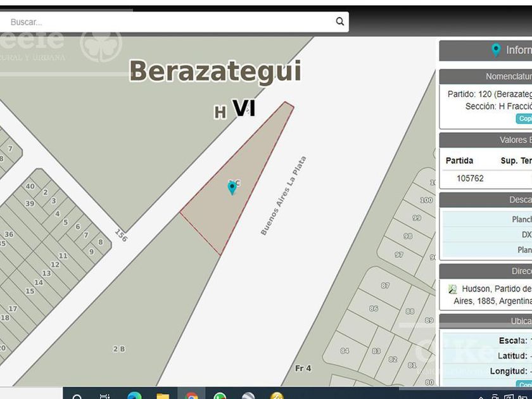The width and height of the screenshot is (532, 399).
Task: Click the Sup. Ter column header
Action: [x=516, y=161]
